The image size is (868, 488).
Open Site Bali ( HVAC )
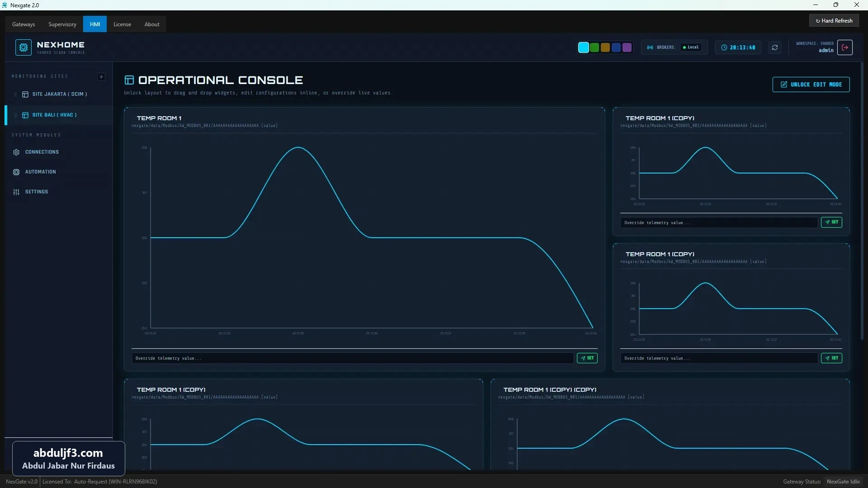point(59,115)
